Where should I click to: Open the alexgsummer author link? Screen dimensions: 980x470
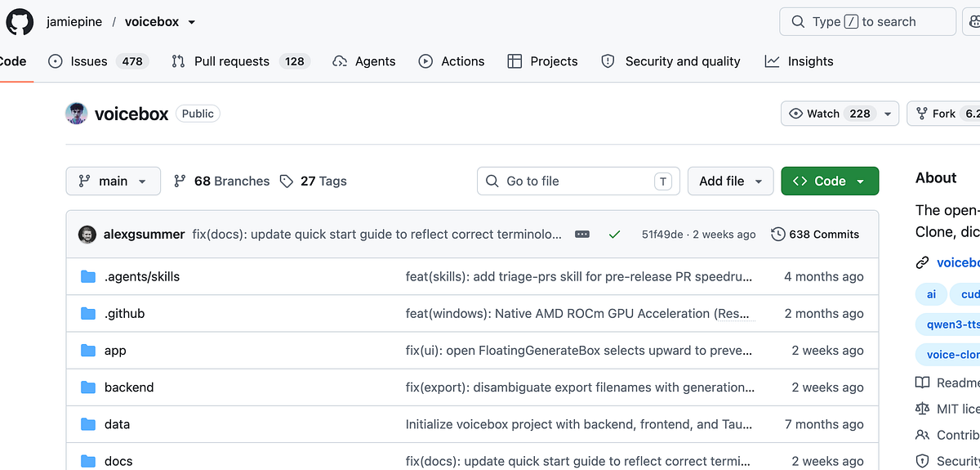coord(144,235)
